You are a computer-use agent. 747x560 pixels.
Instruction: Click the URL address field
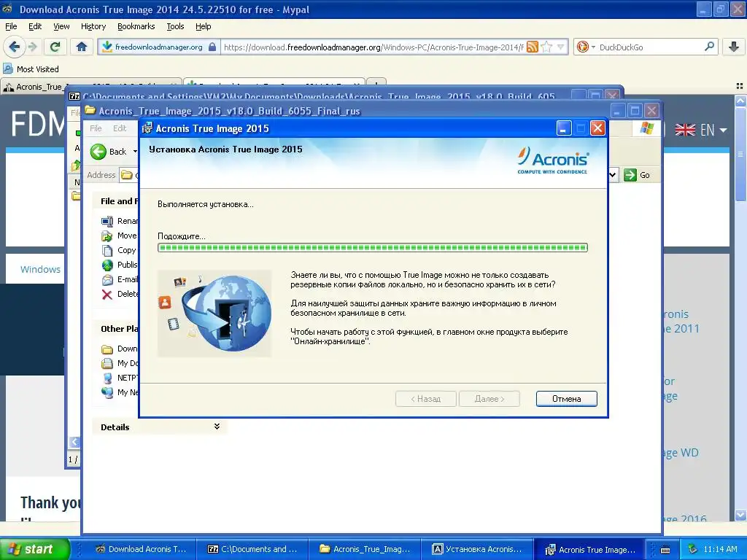point(373,47)
